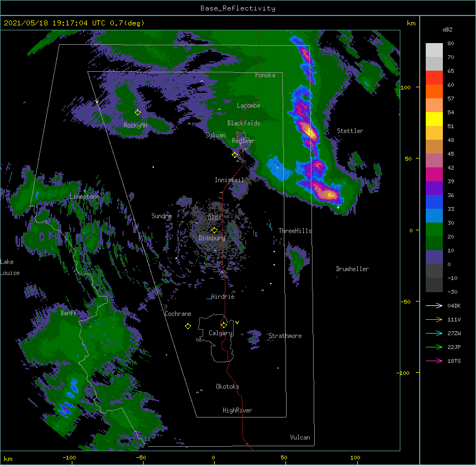The height and width of the screenshot is (465, 476).
Task: Click the Stettler label
Action: pos(350,131)
